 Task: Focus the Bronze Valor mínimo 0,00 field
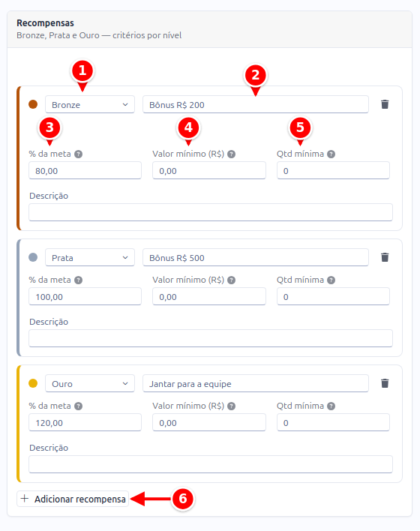(x=209, y=171)
